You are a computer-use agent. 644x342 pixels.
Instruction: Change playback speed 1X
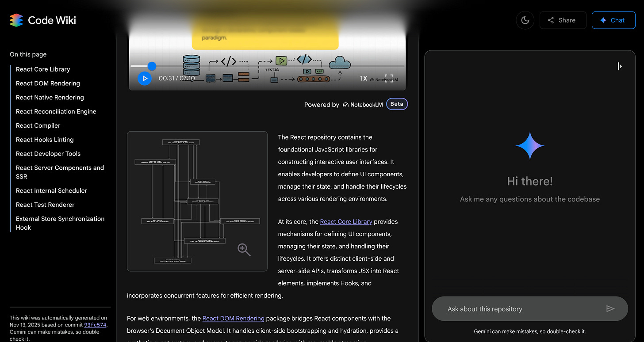pyautogui.click(x=364, y=78)
